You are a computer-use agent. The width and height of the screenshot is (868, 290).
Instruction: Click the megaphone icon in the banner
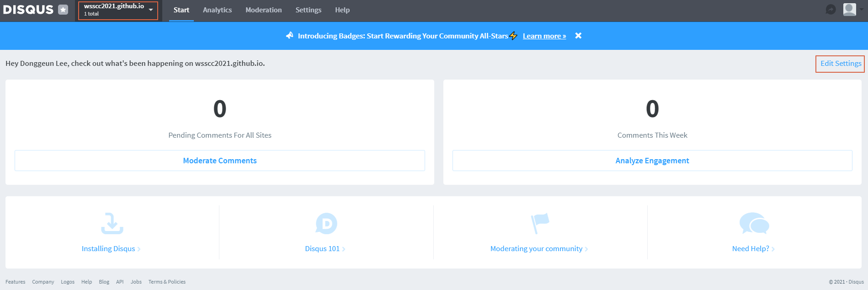tap(290, 35)
